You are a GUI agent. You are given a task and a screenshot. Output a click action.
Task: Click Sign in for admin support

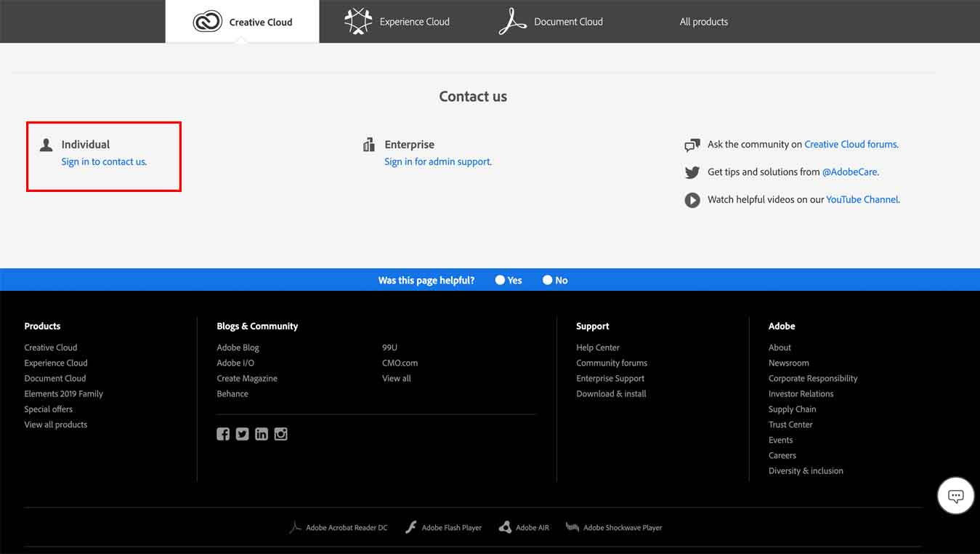(x=437, y=161)
